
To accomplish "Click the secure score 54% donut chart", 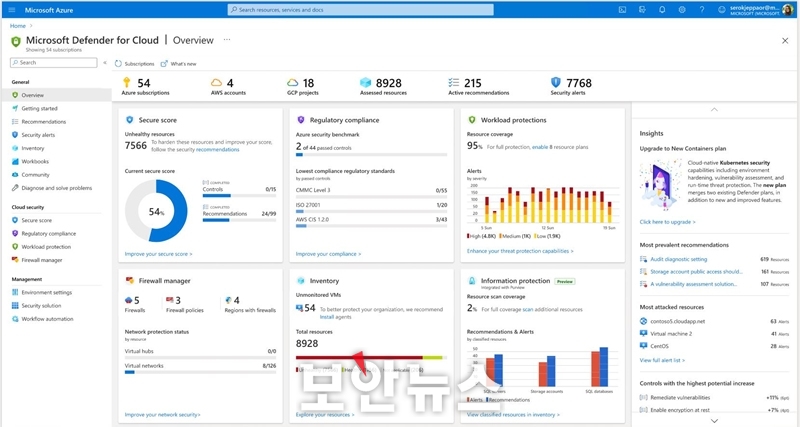I will point(156,211).
